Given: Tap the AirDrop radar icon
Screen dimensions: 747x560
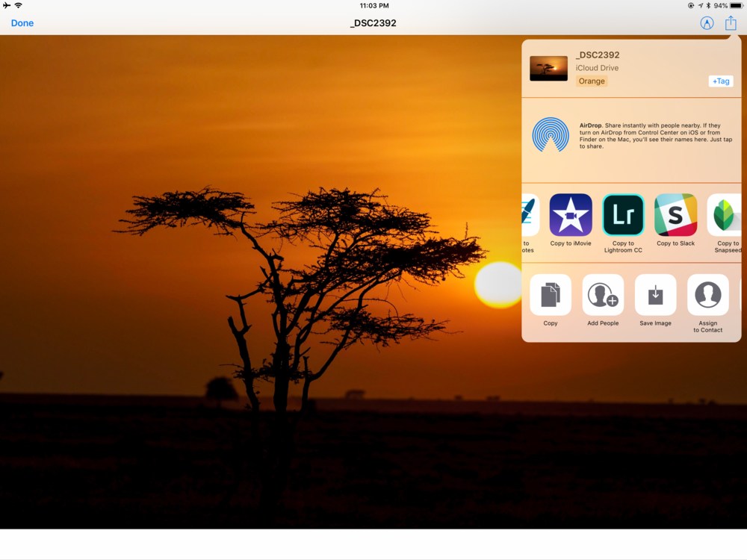Looking at the screenshot, I should (551, 135).
